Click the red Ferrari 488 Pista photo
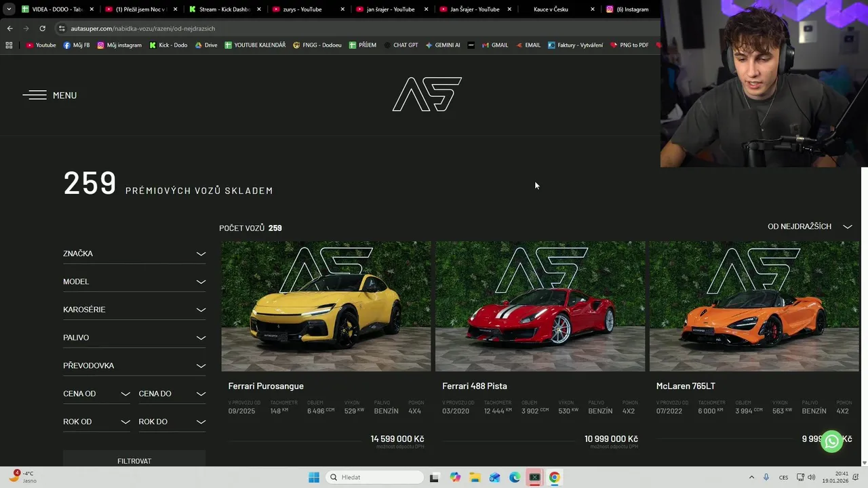 tap(540, 306)
